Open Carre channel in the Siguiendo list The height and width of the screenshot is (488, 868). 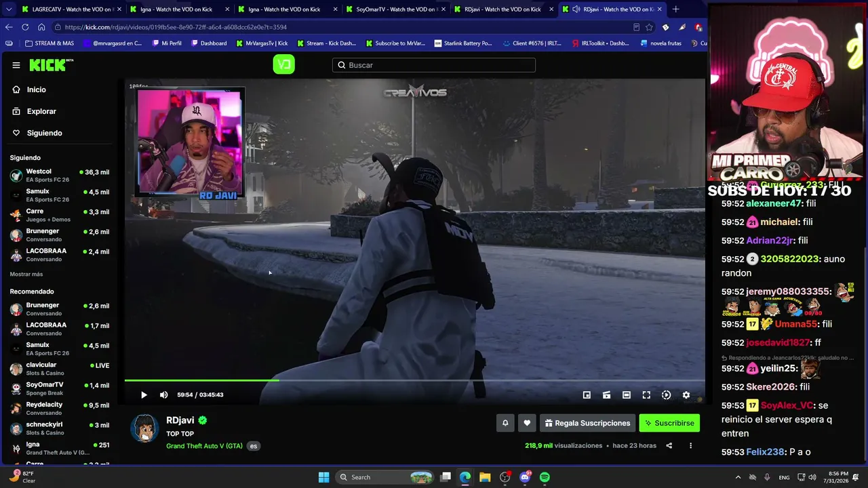click(60, 216)
